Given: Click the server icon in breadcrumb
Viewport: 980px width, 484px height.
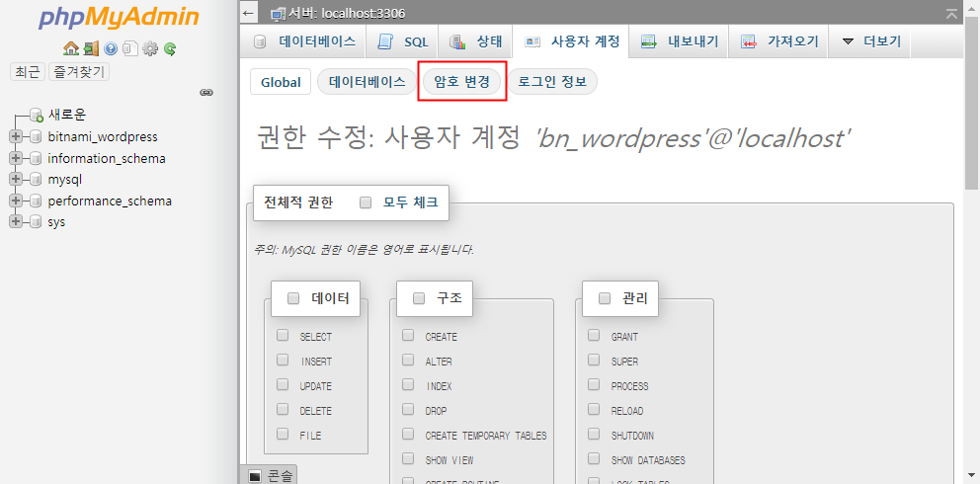Looking at the screenshot, I should point(279,13).
